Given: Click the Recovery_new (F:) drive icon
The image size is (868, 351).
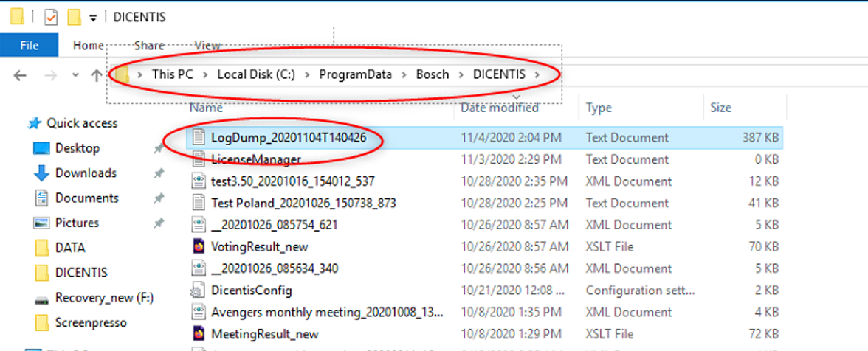Looking at the screenshot, I should click(42, 298).
